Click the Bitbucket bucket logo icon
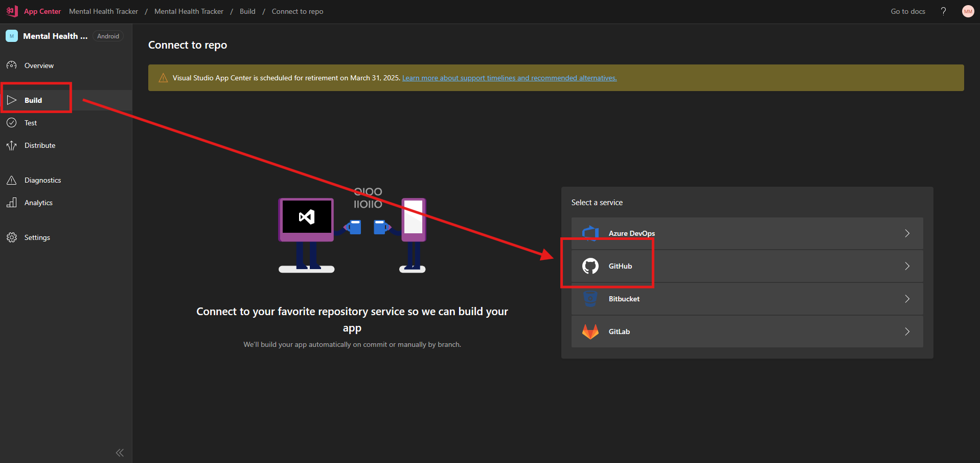 point(590,299)
